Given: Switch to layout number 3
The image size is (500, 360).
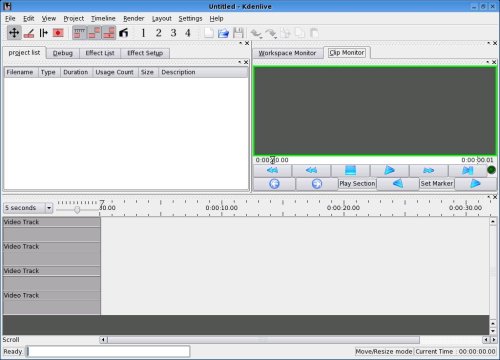Looking at the screenshot, I should [173, 33].
